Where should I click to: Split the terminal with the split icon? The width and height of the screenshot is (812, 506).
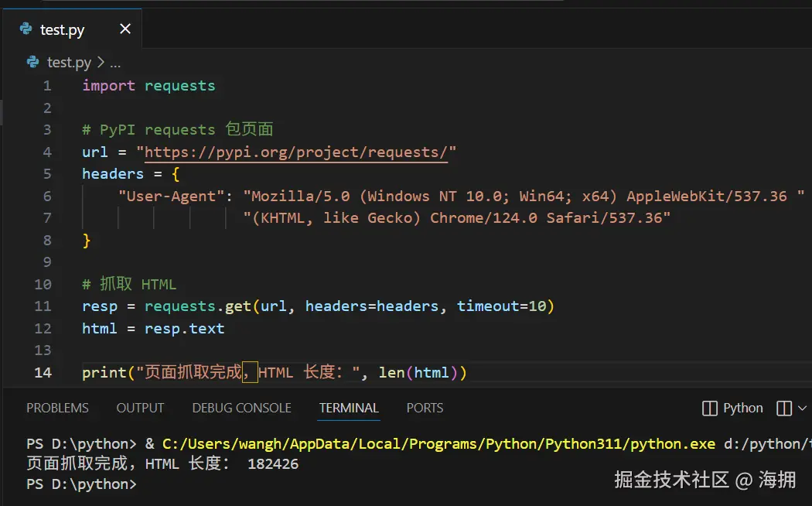784,408
